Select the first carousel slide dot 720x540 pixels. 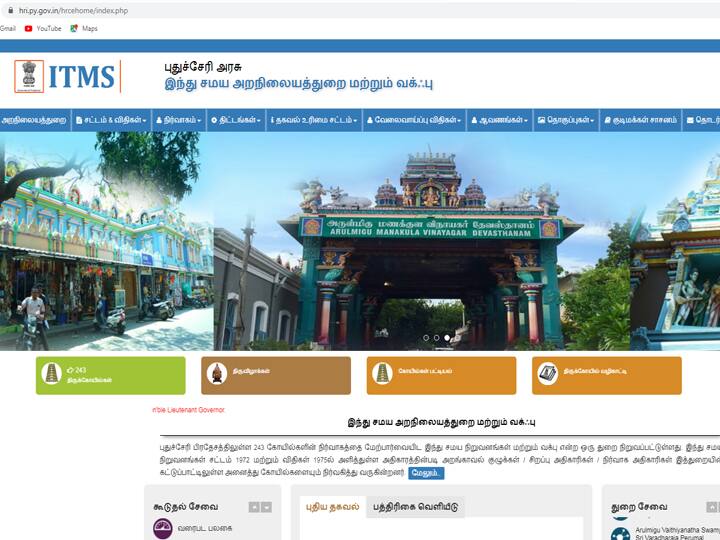426,338
